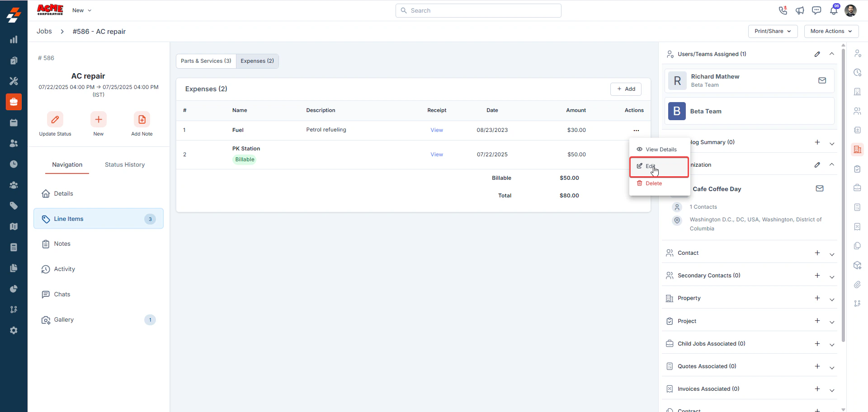Switch to Status History tab
The height and width of the screenshot is (412, 868).
coord(125,165)
